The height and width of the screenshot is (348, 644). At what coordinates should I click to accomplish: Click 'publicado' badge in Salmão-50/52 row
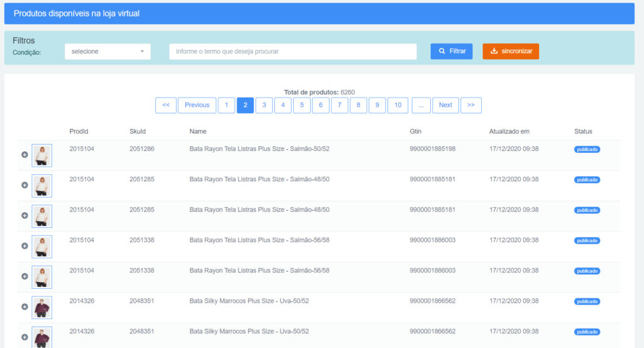[x=587, y=150]
